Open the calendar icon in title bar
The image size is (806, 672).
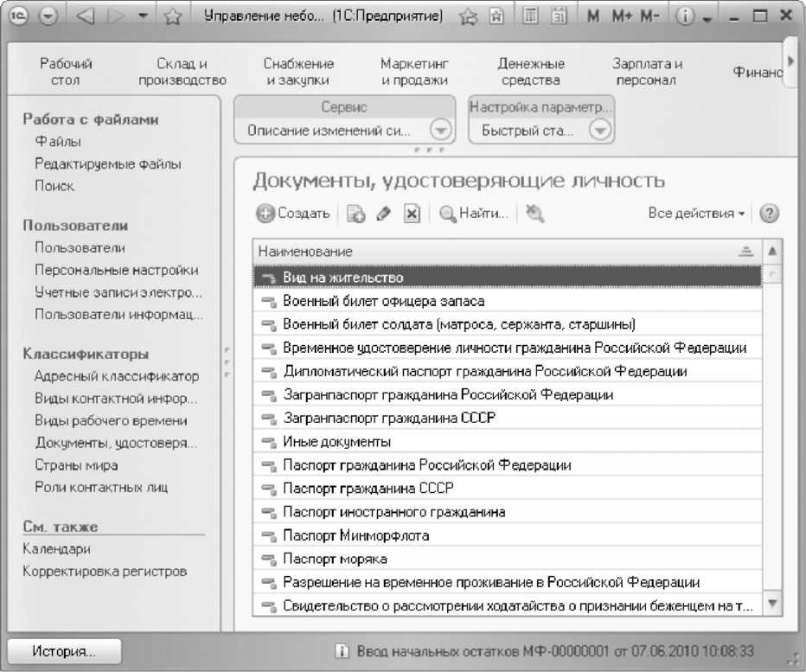coord(559,16)
